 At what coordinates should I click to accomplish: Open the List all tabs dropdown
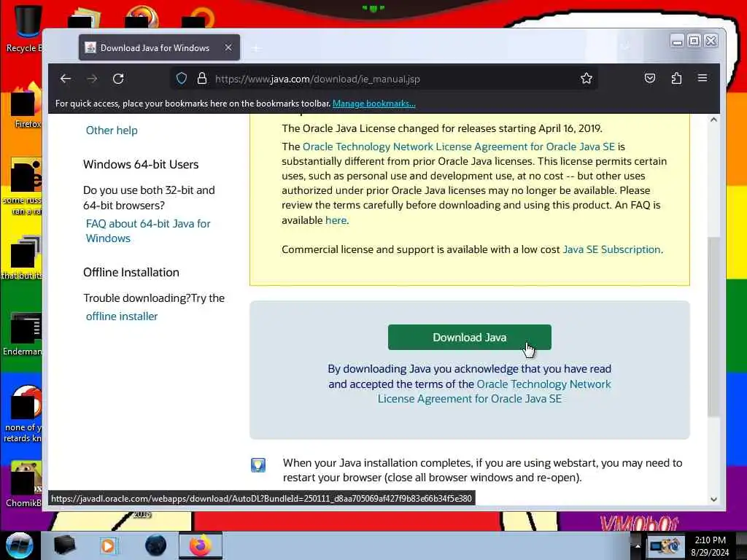coord(625,47)
